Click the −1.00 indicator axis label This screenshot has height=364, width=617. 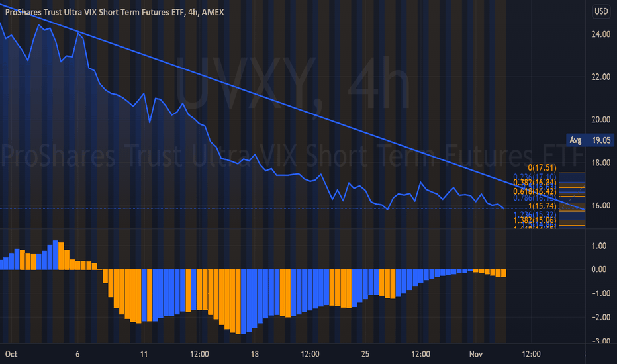coord(600,293)
